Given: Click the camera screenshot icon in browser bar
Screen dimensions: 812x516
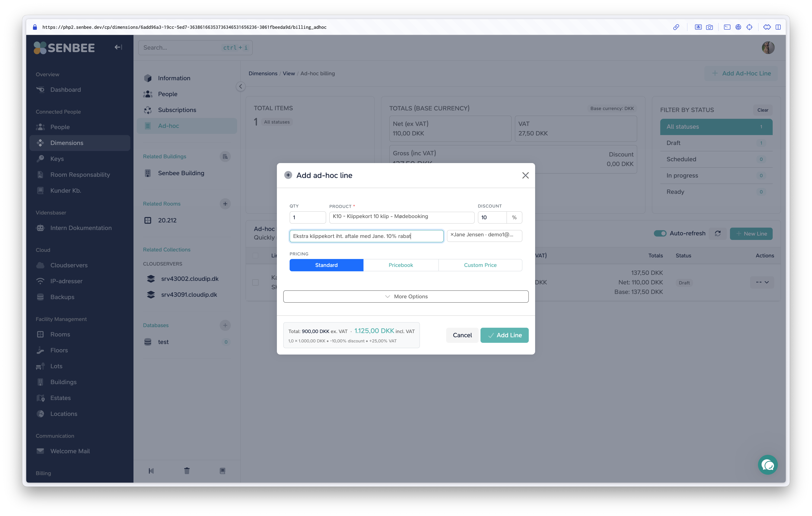Looking at the screenshot, I should pos(709,27).
